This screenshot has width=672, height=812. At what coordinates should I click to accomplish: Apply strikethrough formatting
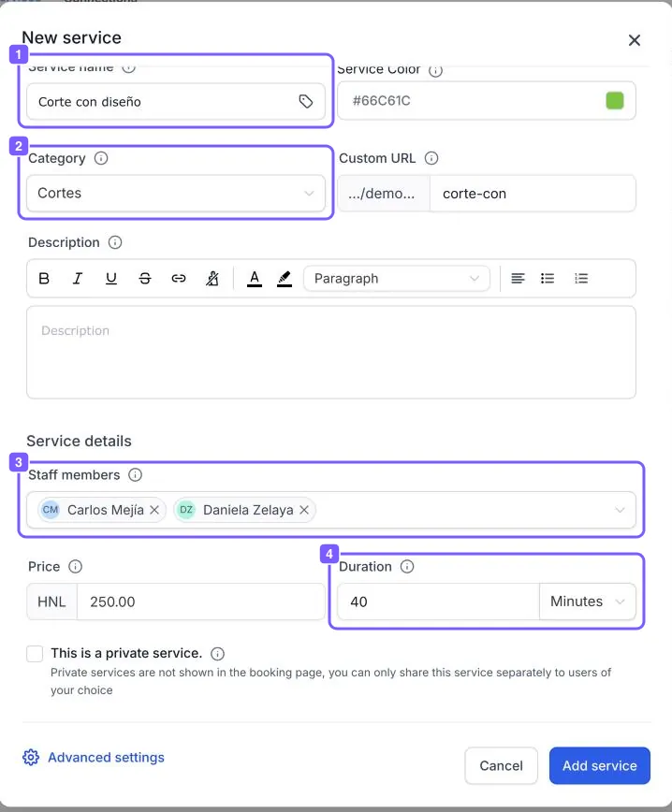[145, 279]
